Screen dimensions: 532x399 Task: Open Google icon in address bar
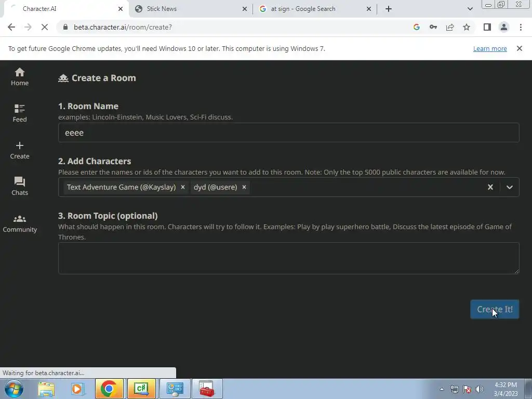[x=416, y=27]
